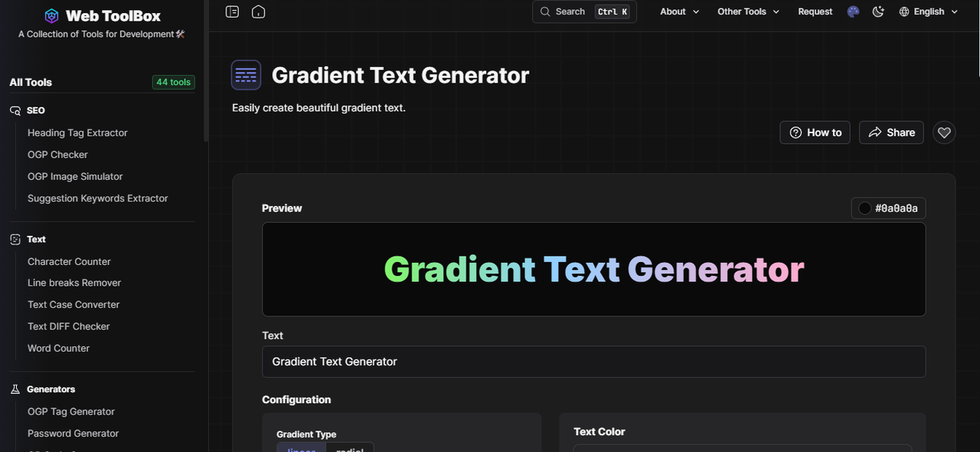Open Text Case Converter tool

[73, 304]
